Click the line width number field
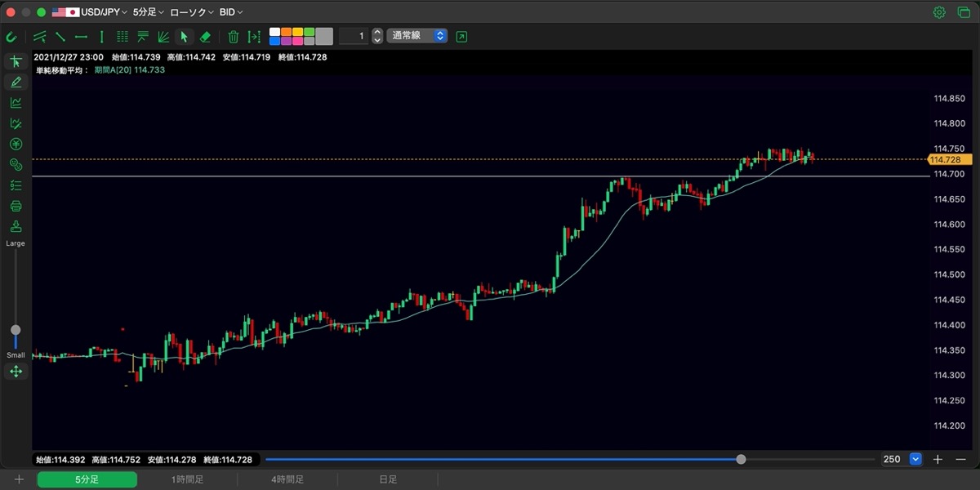 [353, 36]
